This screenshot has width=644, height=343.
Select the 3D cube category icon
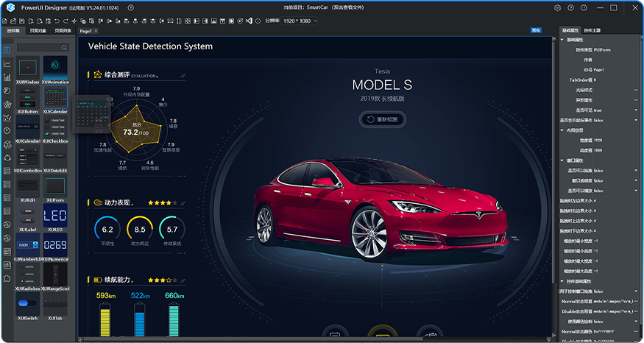point(7,144)
